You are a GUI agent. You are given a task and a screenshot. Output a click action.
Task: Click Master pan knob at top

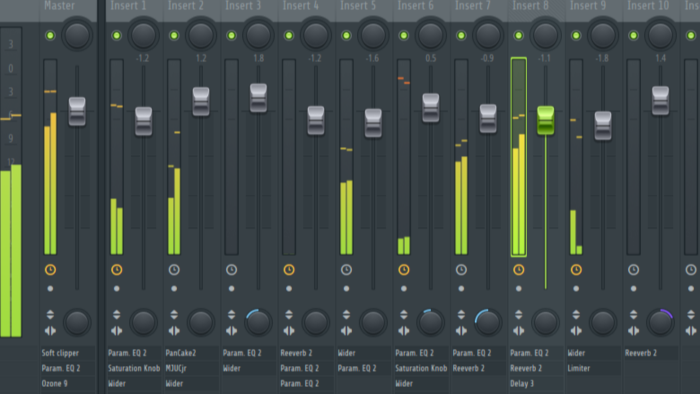point(77,35)
